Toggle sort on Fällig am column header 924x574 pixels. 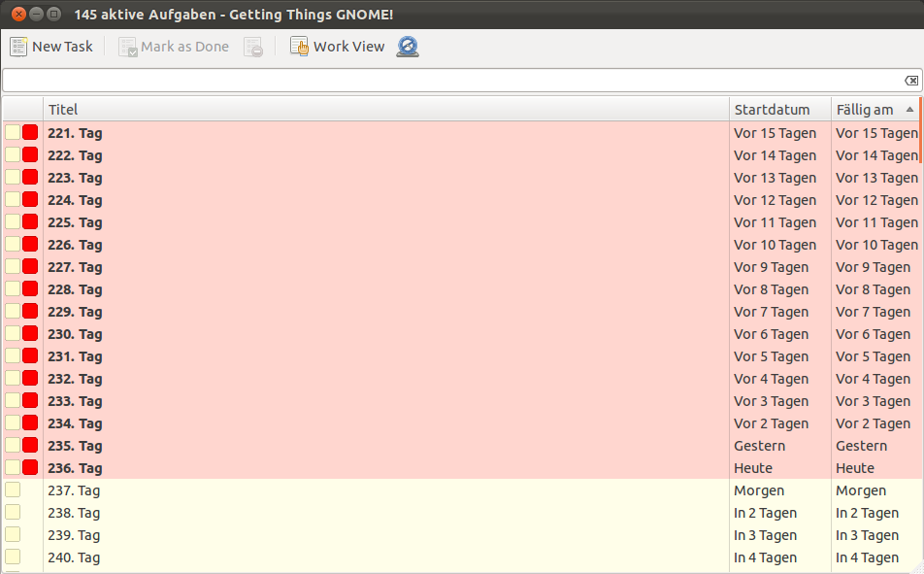pyautogui.click(x=875, y=109)
